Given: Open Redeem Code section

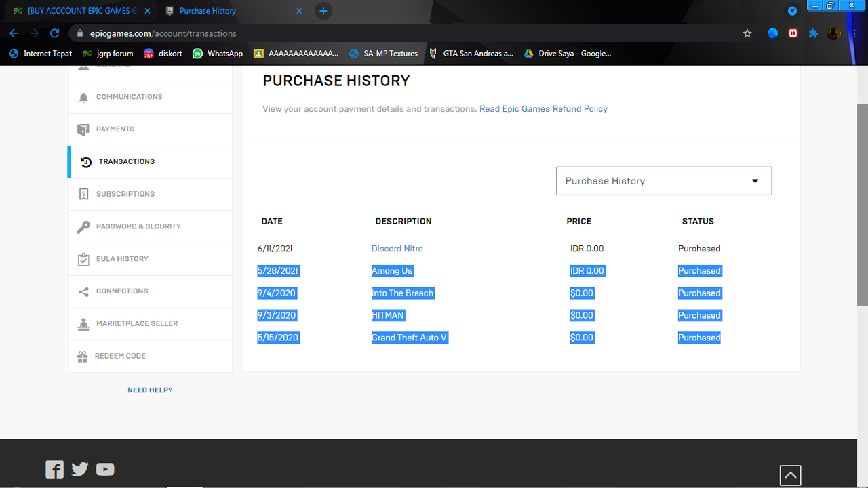Looking at the screenshot, I should 150,357.
